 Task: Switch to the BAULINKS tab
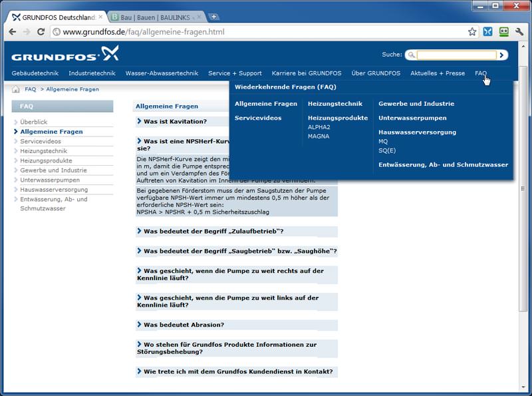tap(156, 17)
